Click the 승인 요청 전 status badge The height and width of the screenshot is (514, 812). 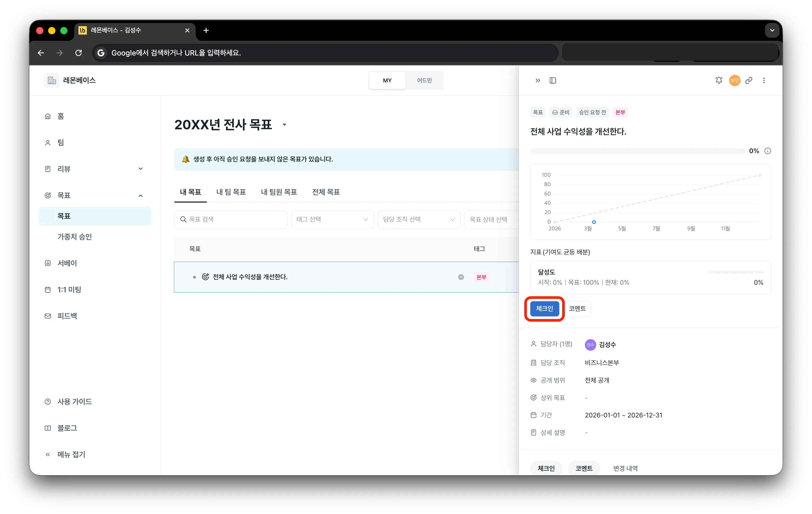pos(593,112)
